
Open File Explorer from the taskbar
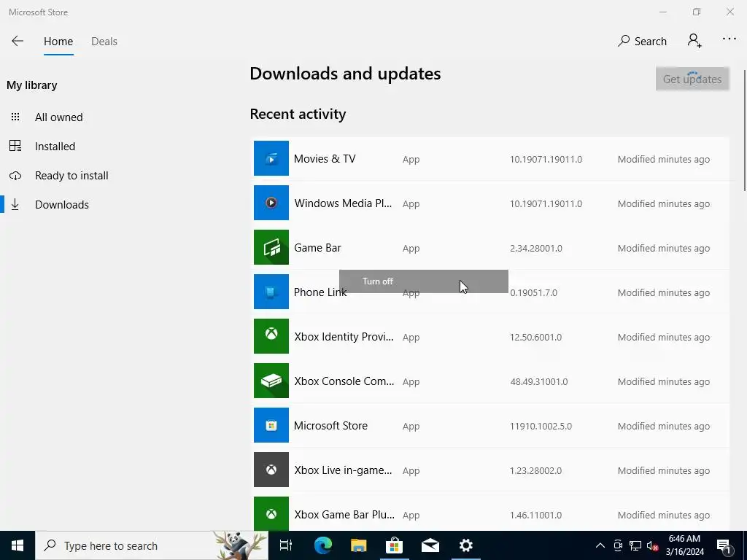point(359,545)
